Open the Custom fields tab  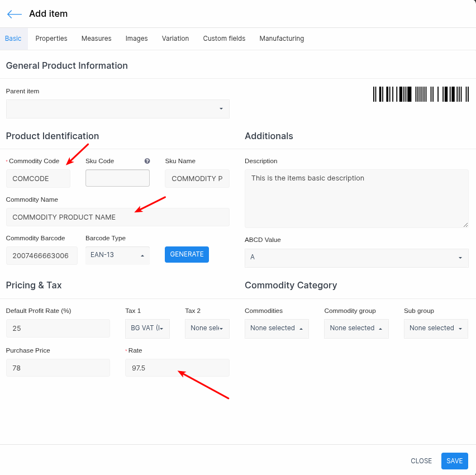click(224, 39)
